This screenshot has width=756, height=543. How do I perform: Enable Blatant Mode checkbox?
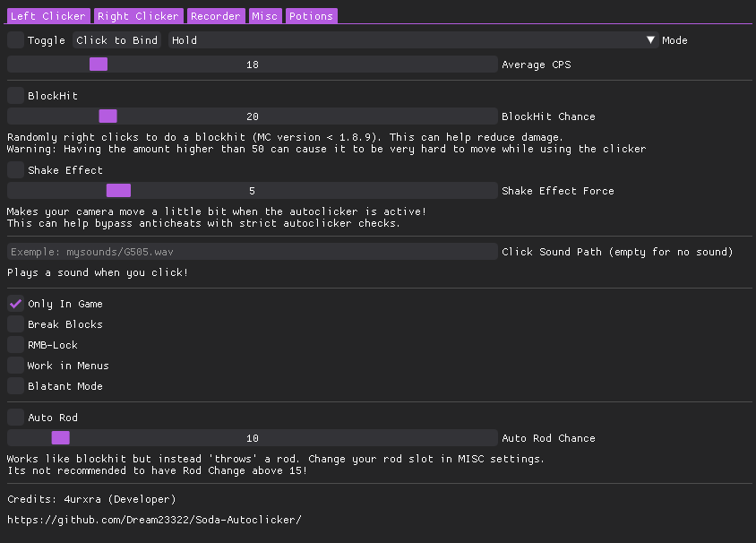pyautogui.click(x=16, y=386)
